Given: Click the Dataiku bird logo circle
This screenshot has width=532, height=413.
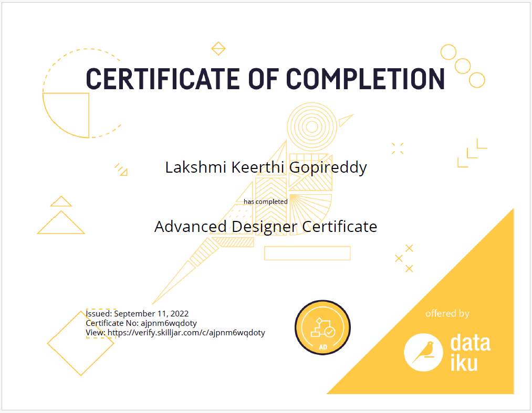Looking at the screenshot, I should click(x=423, y=352).
